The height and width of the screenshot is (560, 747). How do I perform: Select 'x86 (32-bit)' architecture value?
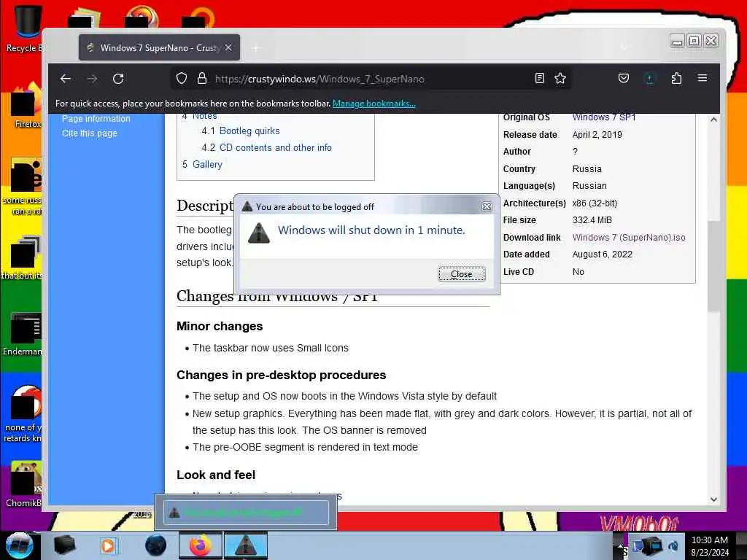595,203
